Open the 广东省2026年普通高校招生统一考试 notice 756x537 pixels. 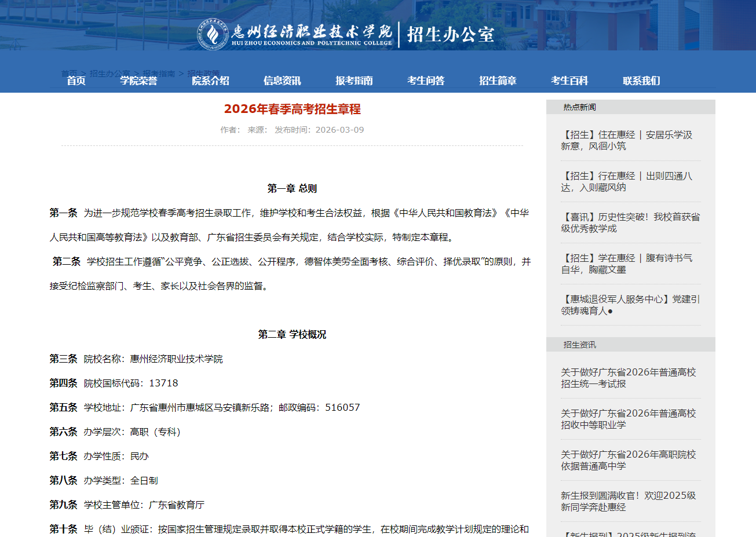[x=629, y=378]
